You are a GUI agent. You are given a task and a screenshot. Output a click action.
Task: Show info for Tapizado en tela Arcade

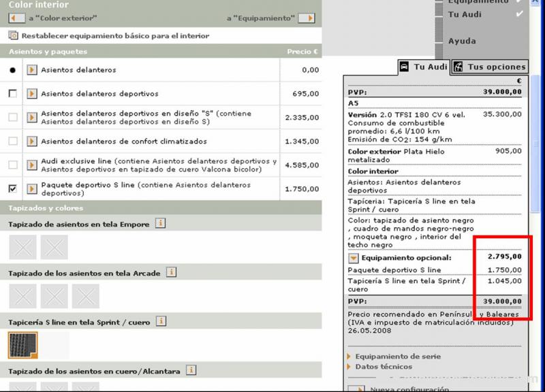171,272
